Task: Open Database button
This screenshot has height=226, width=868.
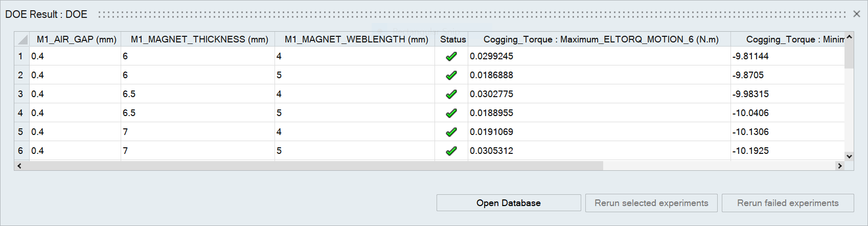Action: pyautogui.click(x=508, y=203)
